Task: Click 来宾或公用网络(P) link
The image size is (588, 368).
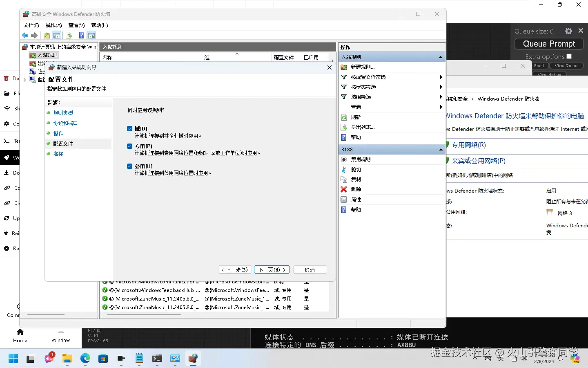Action: [478, 161]
